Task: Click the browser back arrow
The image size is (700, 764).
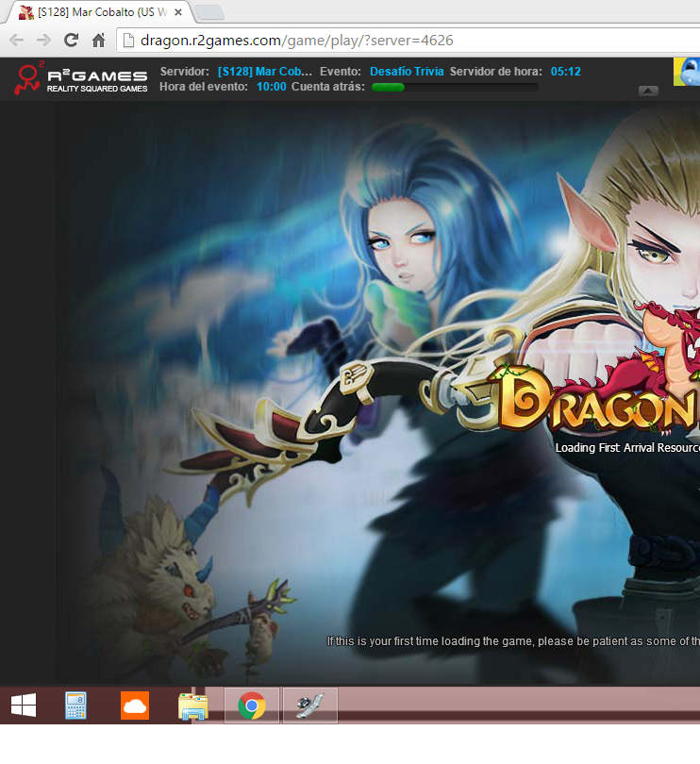Action: 16,41
